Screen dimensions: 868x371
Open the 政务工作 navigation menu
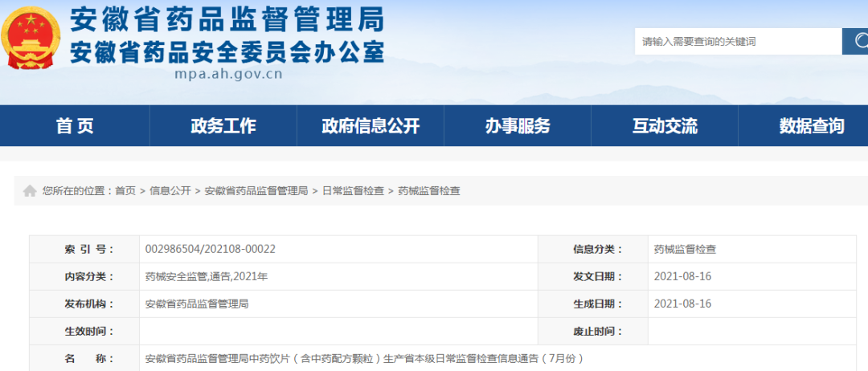pyautogui.click(x=223, y=126)
